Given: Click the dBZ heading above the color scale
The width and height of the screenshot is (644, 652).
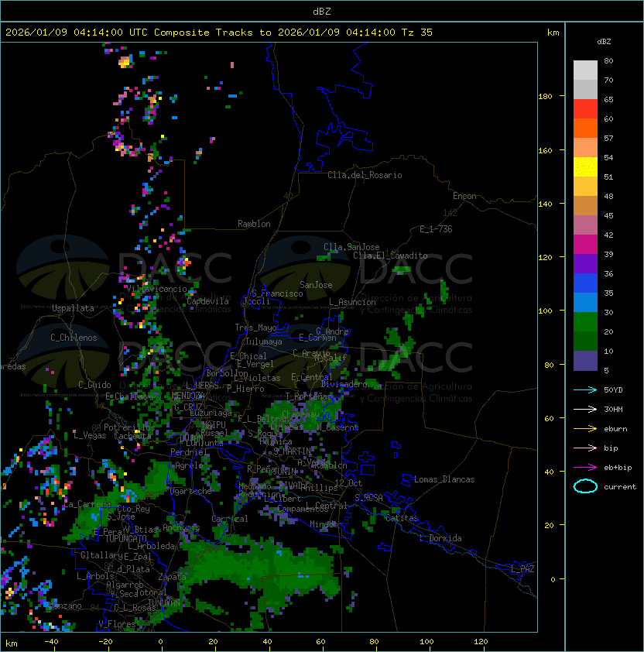Looking at the screenshot, I should point(604,42).
